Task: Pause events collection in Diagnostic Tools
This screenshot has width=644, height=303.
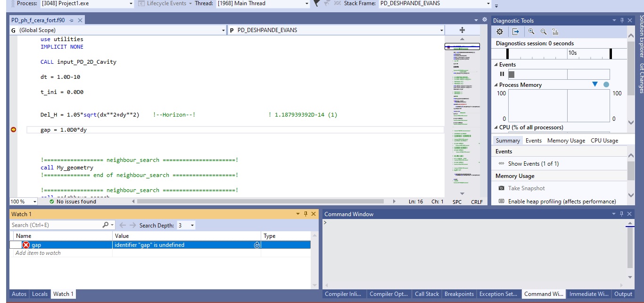Action: (502, 74)
